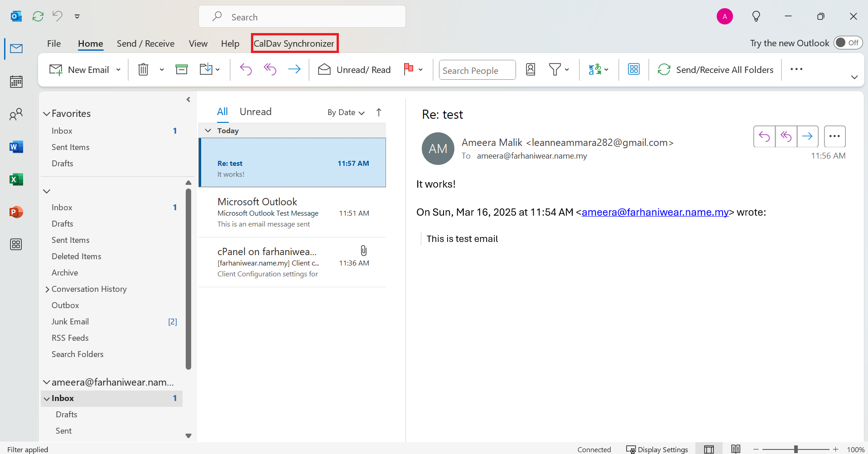Launch Excel from the left app bar

tap(16, 179)
